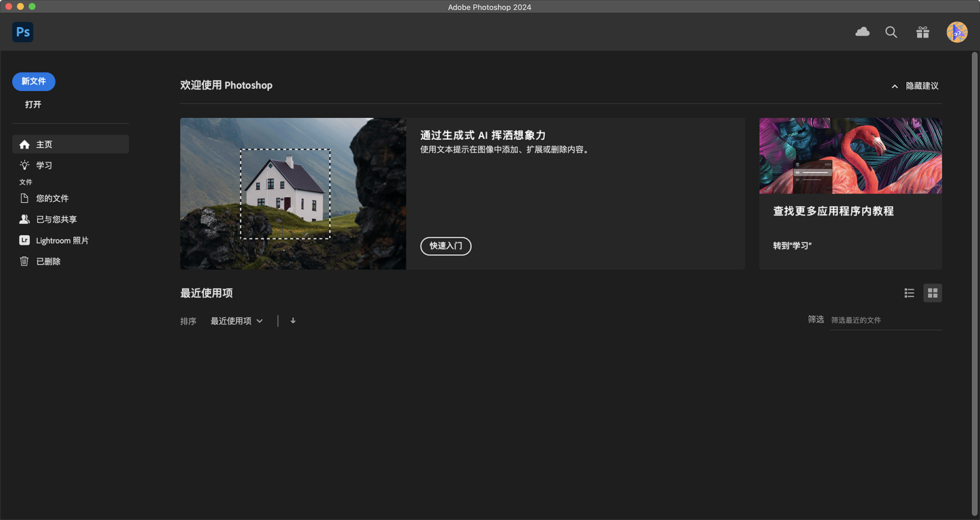Switch recent files to grid view
This screenshot has height=520, width=980.
933,293
